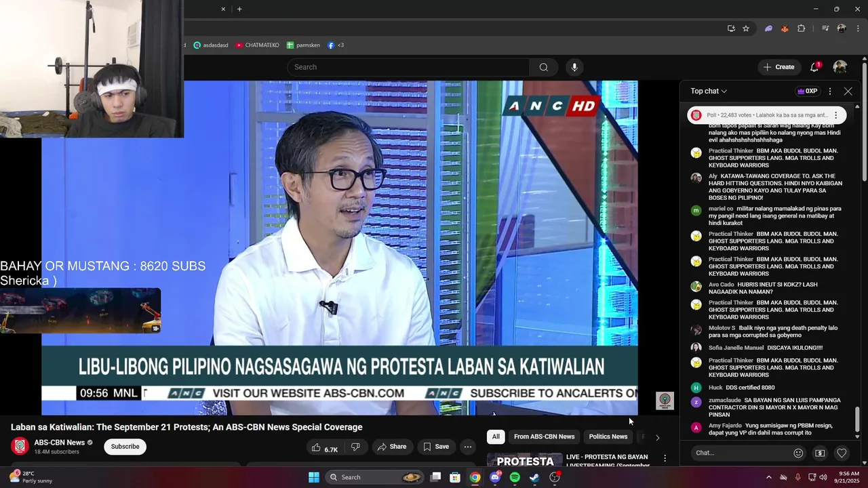
Task: Open Steam from the taskbar
Action: 534,477
